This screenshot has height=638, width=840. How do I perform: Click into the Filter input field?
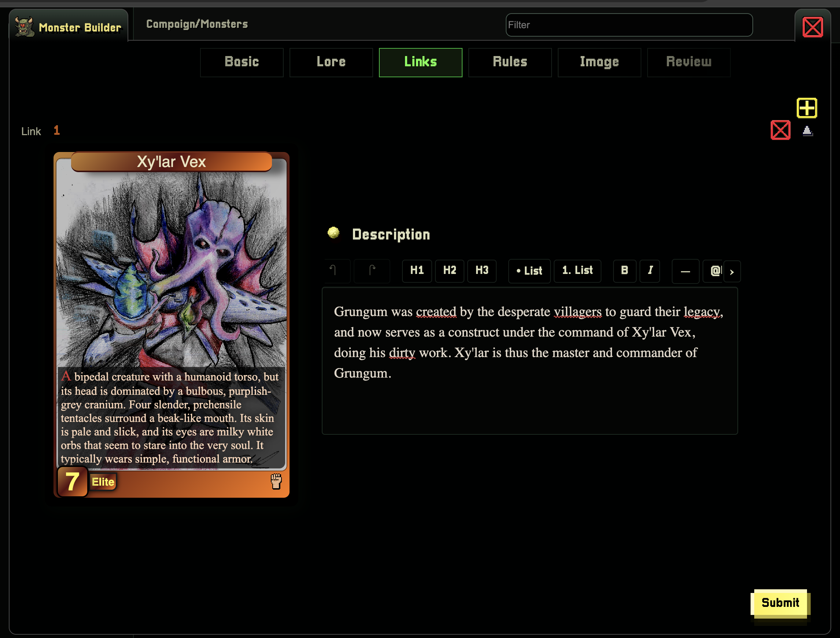tap(629, 25)
